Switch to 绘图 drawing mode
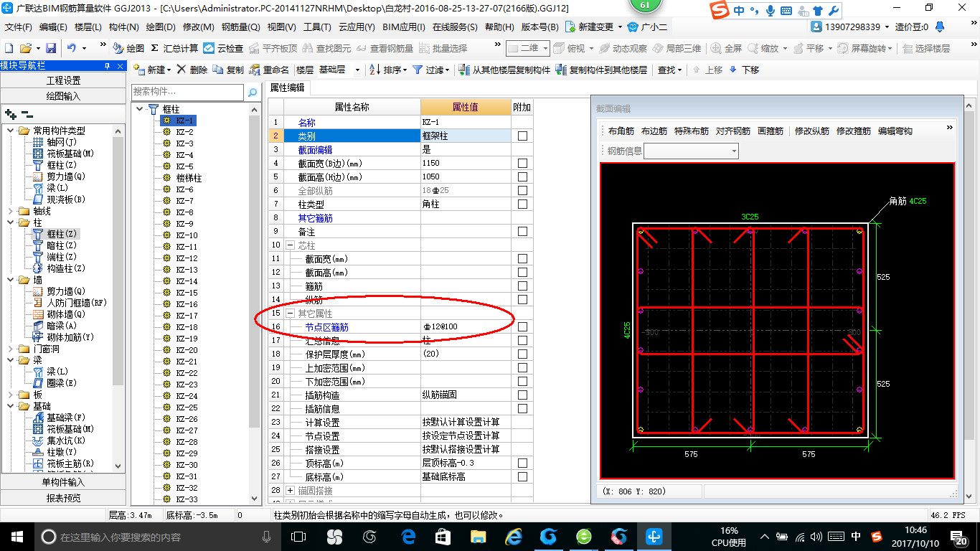The width and height of the screenshot is (980, 551). pyautogui.click(x=128, y=48)
